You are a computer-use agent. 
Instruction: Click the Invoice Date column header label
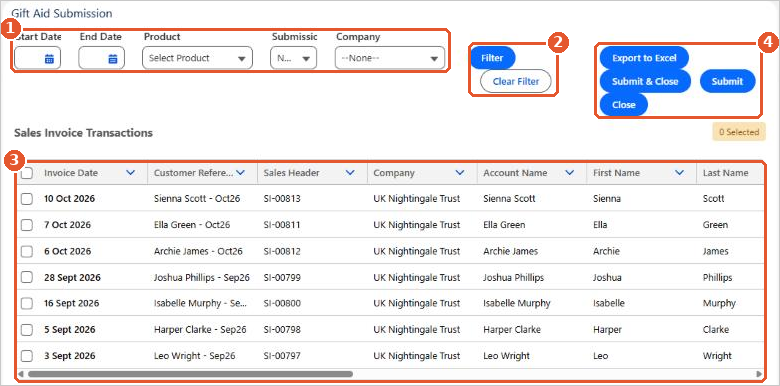[71, 173]
